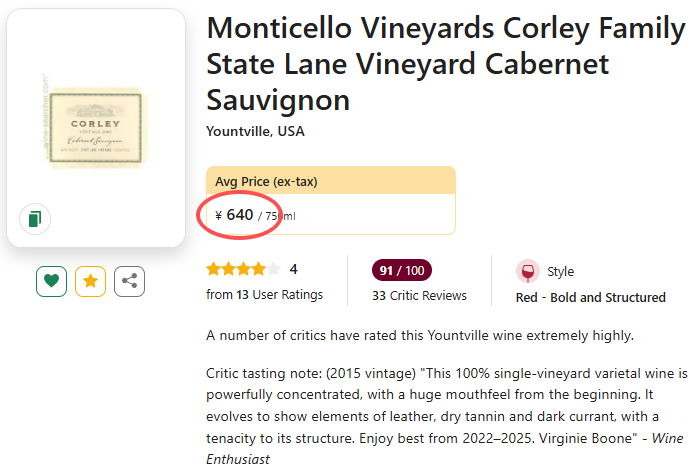Viewport: 691px width, 470px height.
Task: Open the share options icon
Action: point(129,281)
